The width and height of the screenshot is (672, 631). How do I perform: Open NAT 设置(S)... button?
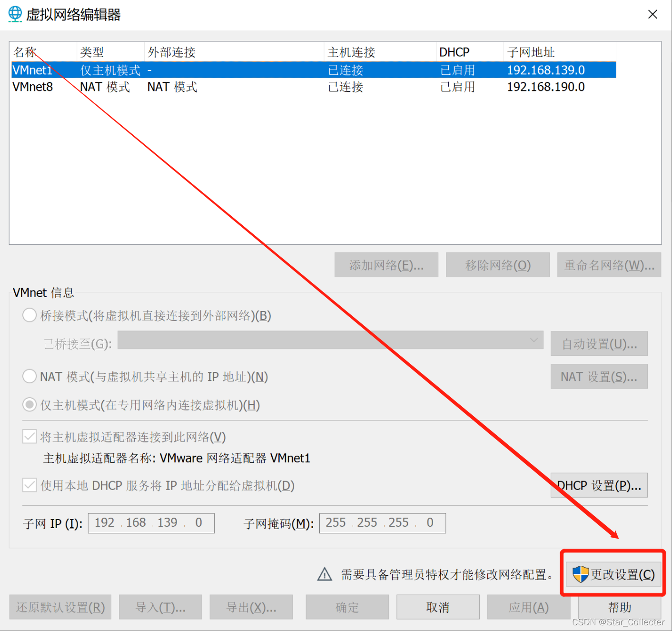(x=599, y=376)
